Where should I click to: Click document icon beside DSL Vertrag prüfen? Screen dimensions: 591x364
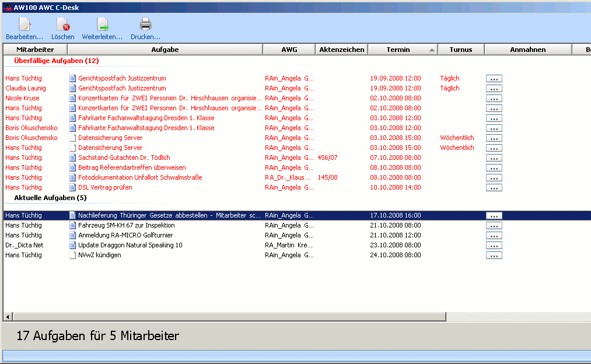[x=73, y=188]
